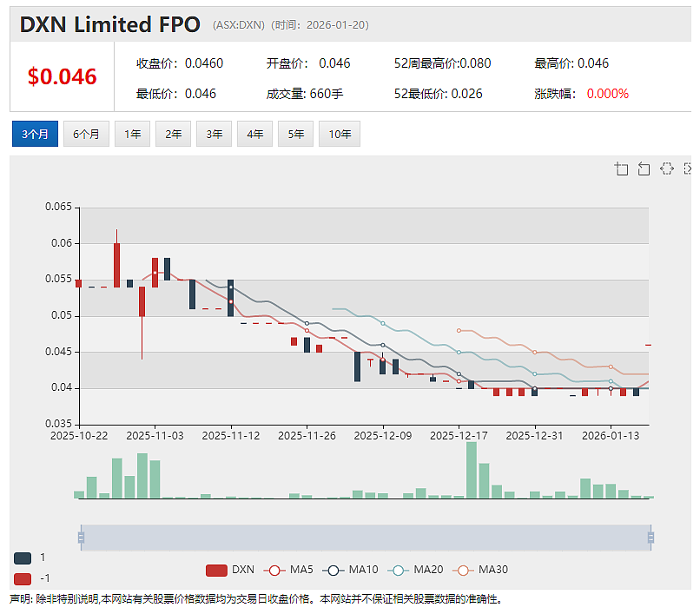Toggle the red '-1' visual map swatch
700x614 pixels.
[x=23, y=578]
